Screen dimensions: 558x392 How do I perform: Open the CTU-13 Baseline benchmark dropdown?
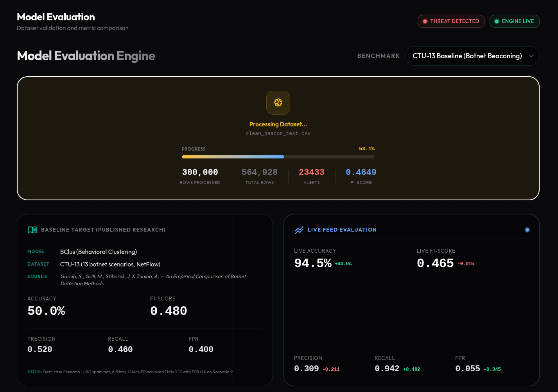[472, 56]
